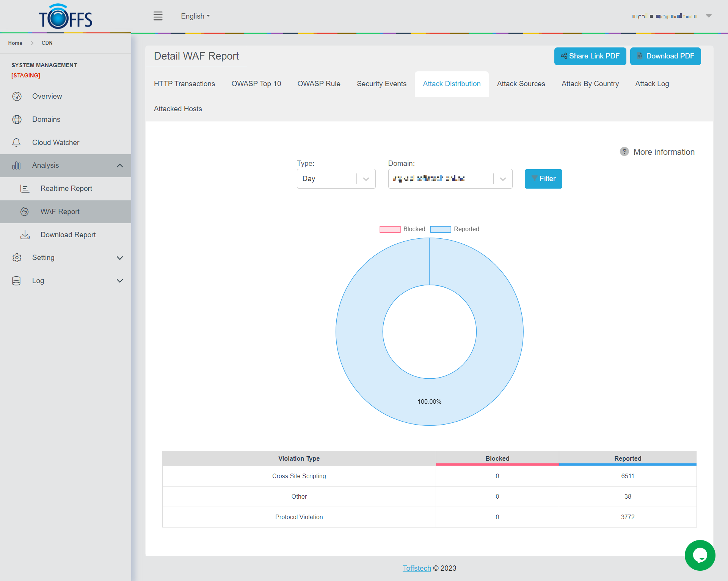Click the More information question mark icon
The width and height of the screenshot is (728, 581).
point(624,152)
